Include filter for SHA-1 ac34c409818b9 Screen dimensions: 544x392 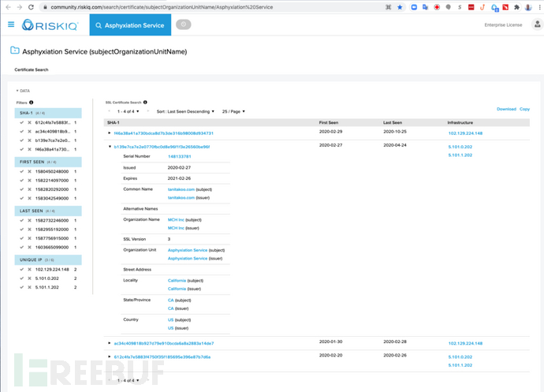22,132
